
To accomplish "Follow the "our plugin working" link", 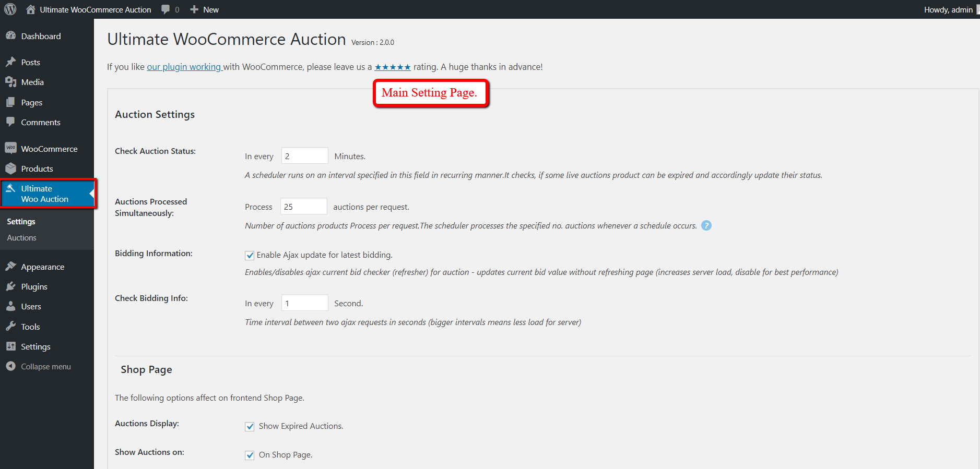I will point(184,67).
